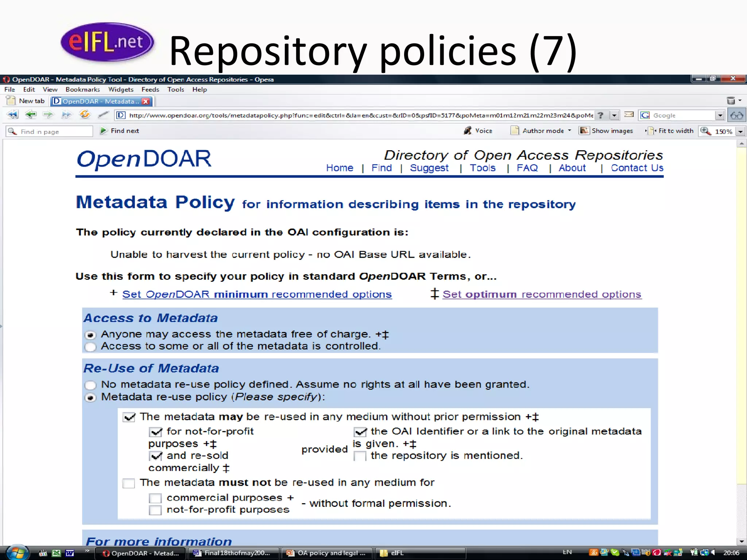Click the Rewind navigation arrow in Opera toolbar
Viewport: 747px width, 560px height.
coord(13,115)
